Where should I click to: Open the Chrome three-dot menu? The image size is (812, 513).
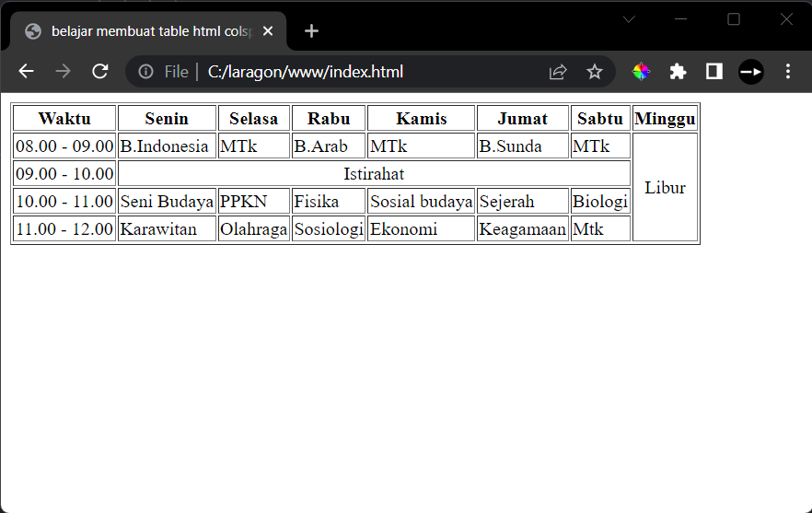pyautogui.click(x=788, y=72)
